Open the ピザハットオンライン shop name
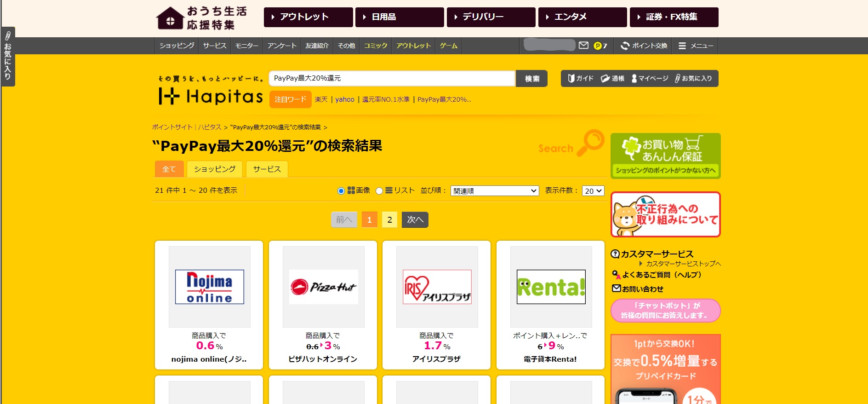Screen dimensions: 868x404 [x=323, y=359]
